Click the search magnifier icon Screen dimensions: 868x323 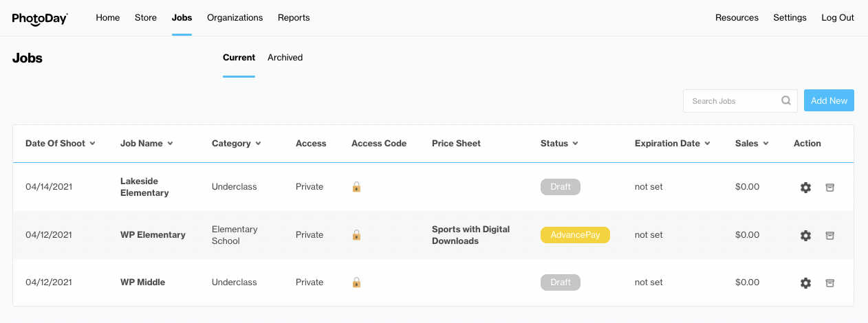click(x=786, y=101)
